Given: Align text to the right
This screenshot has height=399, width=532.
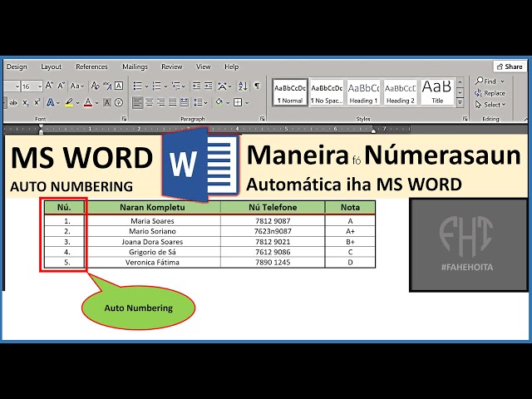Looking at the screenshot, I should 160,102.
